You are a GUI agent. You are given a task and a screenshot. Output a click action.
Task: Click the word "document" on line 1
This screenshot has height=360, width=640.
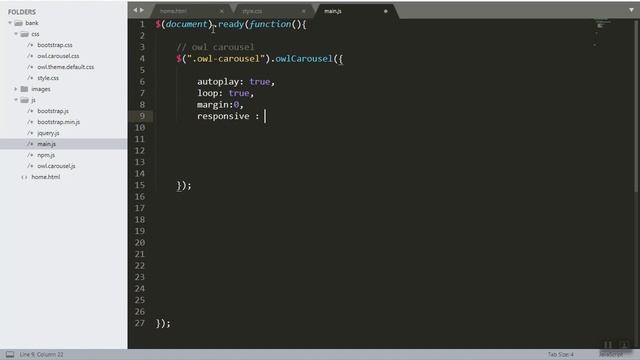[x=187, y=24]
